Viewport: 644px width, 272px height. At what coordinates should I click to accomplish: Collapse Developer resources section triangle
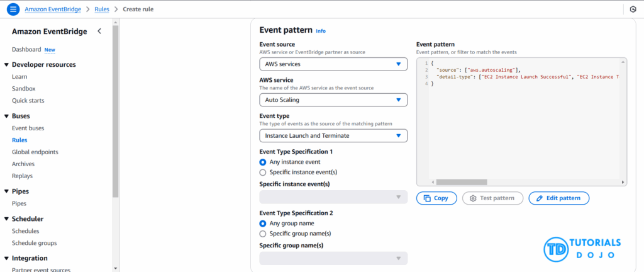[x=6, y=64]
